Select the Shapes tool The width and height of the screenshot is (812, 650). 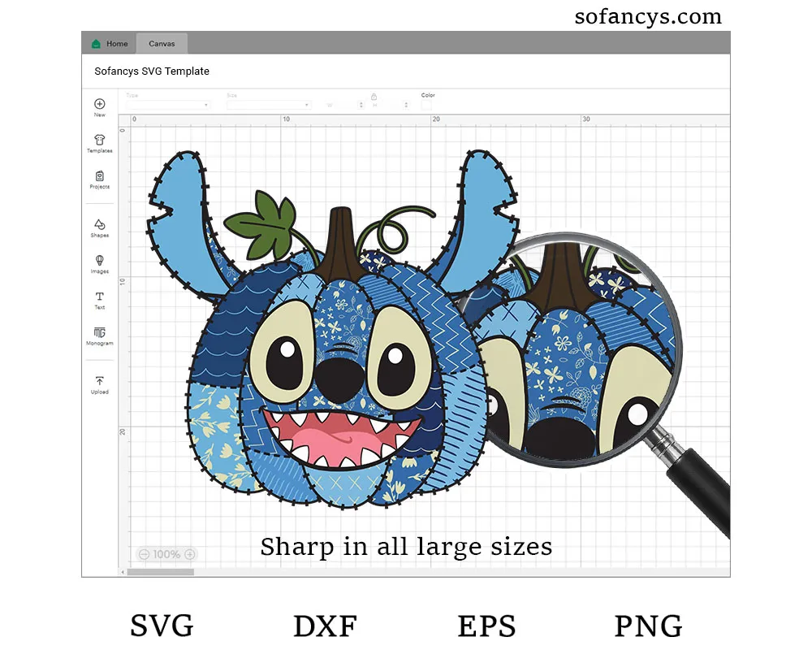coord(100,228)
